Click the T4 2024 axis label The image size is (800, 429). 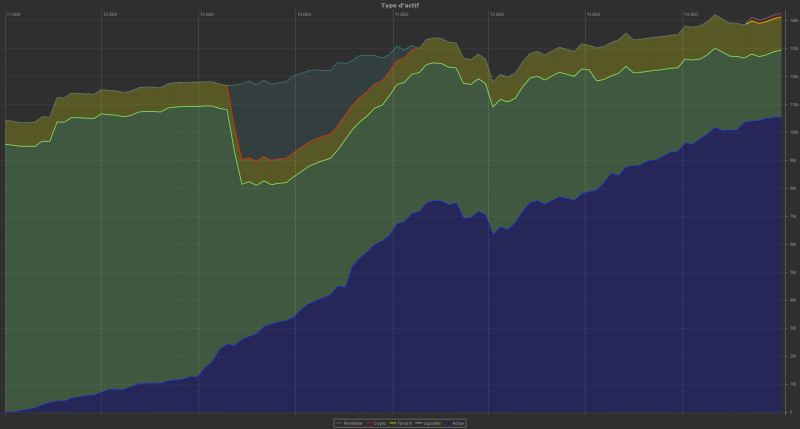[x=303, y=15]
